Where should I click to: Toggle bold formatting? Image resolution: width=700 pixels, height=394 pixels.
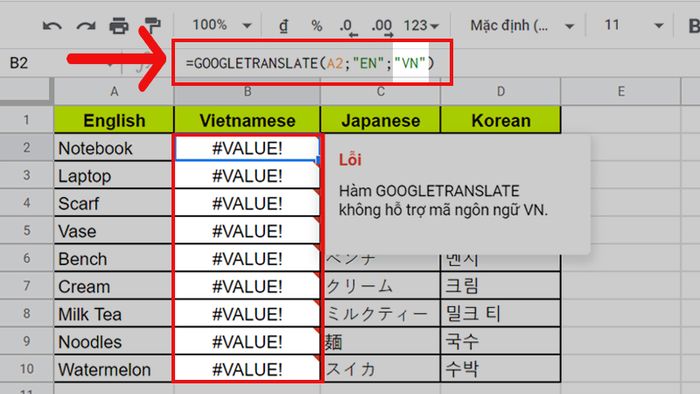point(693,26)
